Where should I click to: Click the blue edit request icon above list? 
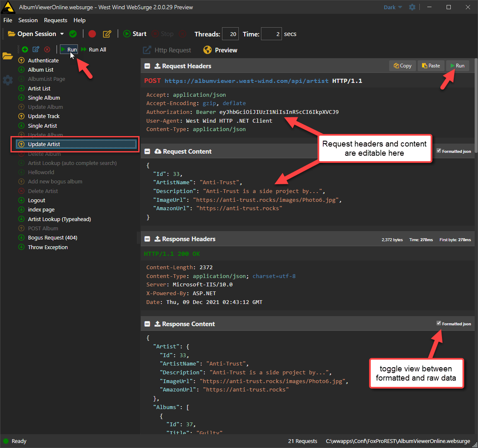pyautogui.click(x=36, y=49)
